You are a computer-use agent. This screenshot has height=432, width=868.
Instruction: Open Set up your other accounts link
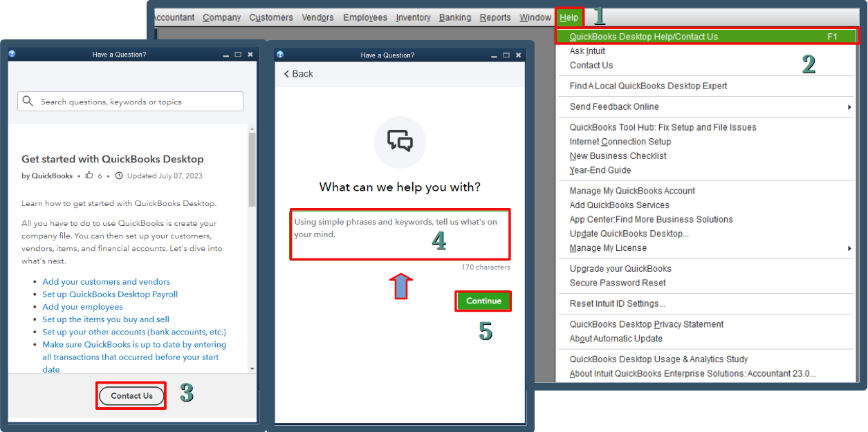[134, 332]
